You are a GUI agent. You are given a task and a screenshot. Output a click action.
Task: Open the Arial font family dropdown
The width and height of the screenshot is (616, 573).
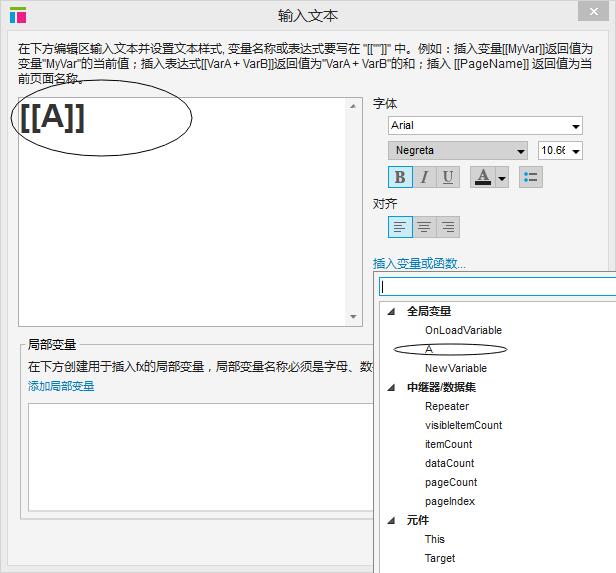pyautogui.click(x=485, y=126)
